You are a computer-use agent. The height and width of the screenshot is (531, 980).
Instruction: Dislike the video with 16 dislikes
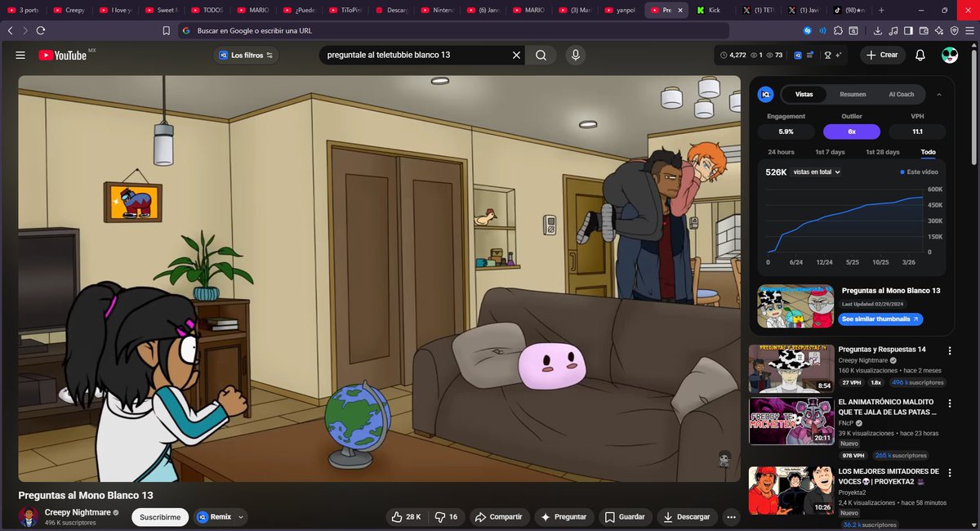(x=447, y=516)
